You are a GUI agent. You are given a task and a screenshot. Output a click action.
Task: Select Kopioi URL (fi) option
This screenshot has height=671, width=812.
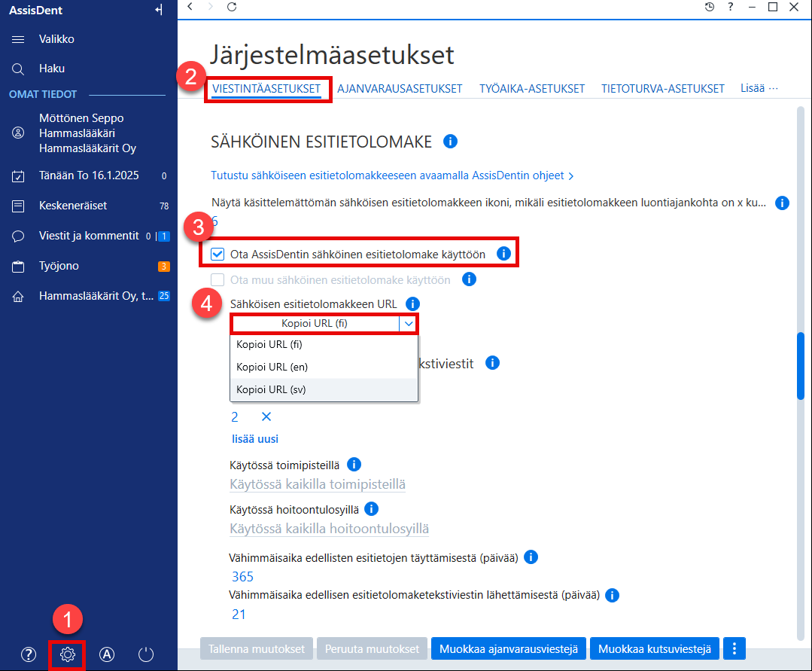tap(324, 345)
